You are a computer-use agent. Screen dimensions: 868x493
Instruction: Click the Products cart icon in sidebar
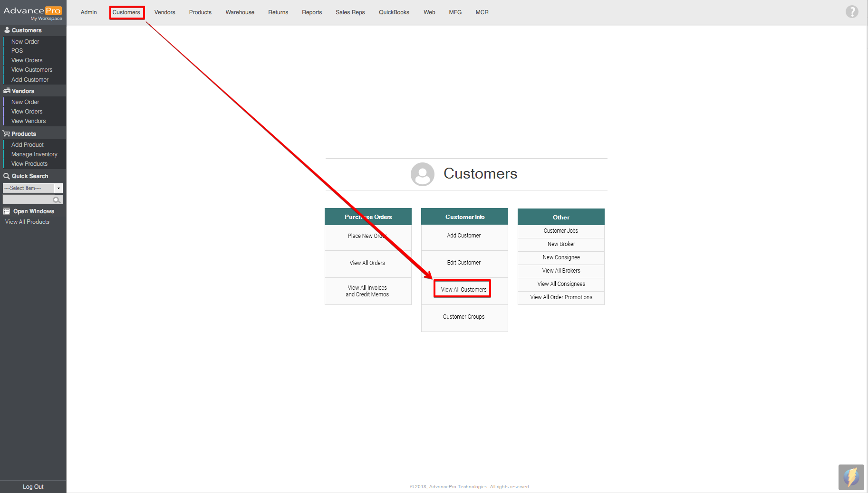point(6,134)
